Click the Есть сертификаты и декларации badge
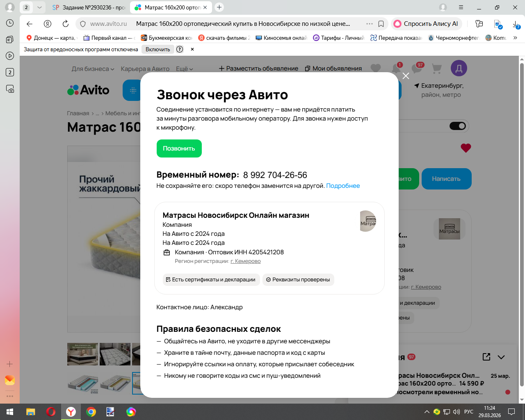Viewport: 525px width, 420px height. (x=211, y=280)
